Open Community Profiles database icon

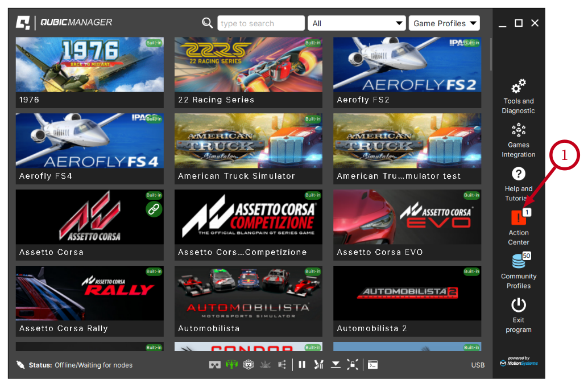click(518, 261)
